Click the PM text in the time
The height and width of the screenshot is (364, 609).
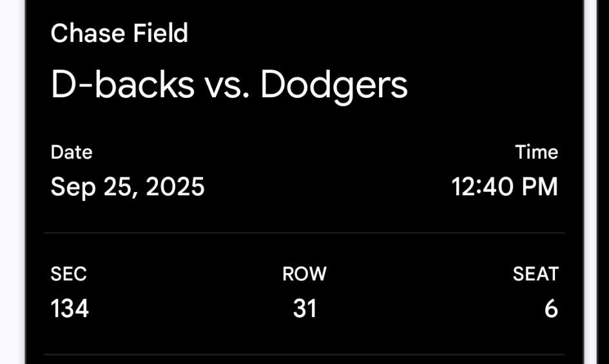click(538, 187)
